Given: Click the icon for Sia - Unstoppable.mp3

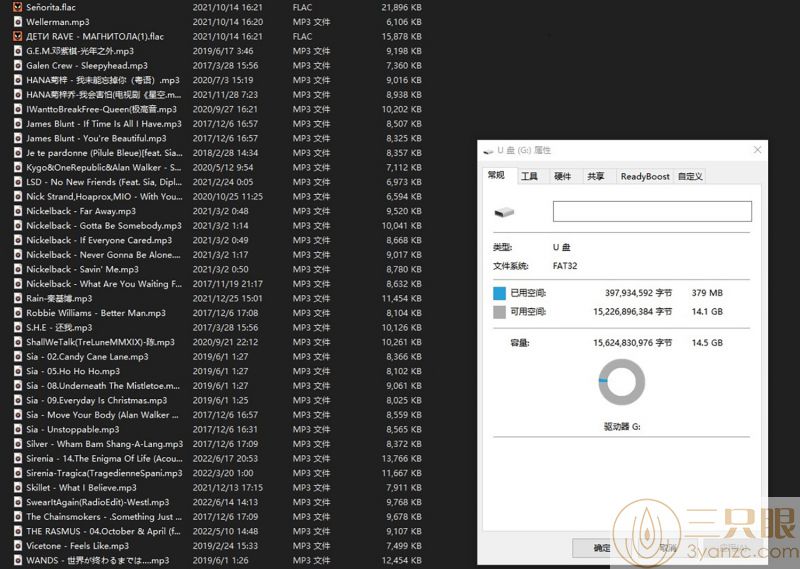Looking at the screenshot, I should click(18, 429).
